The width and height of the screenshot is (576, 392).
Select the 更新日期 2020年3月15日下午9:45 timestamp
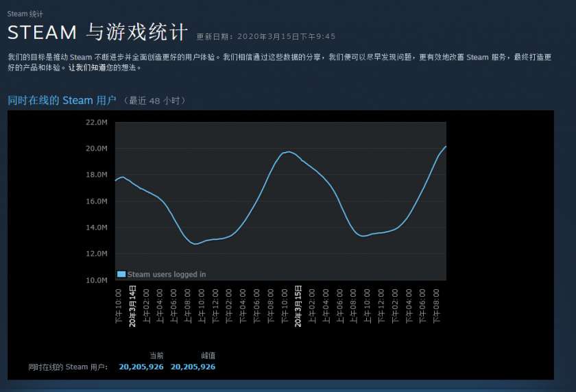266,36
